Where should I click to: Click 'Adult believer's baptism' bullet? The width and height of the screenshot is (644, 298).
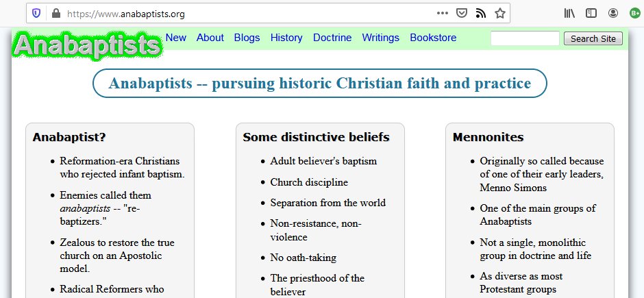(x=323, y=161)
